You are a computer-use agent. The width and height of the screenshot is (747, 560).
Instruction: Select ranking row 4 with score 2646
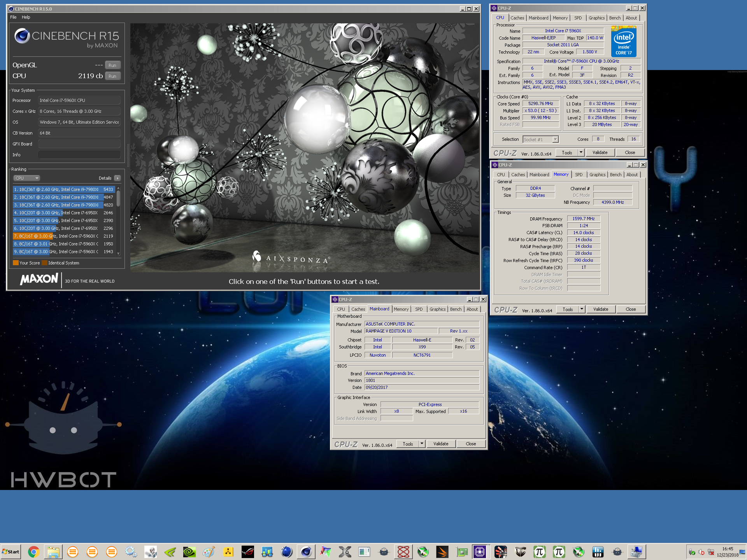pyautogui.click(x=64, y=213)
